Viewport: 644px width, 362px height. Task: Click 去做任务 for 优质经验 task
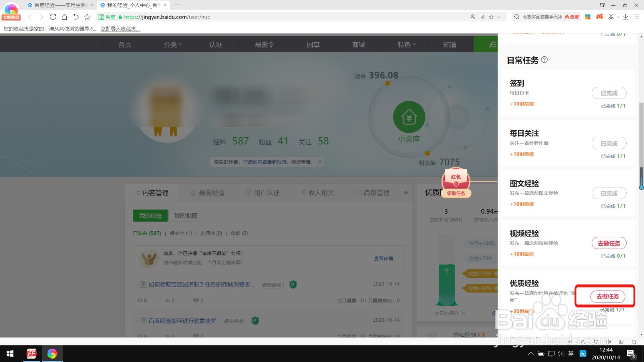coord(608,296)
